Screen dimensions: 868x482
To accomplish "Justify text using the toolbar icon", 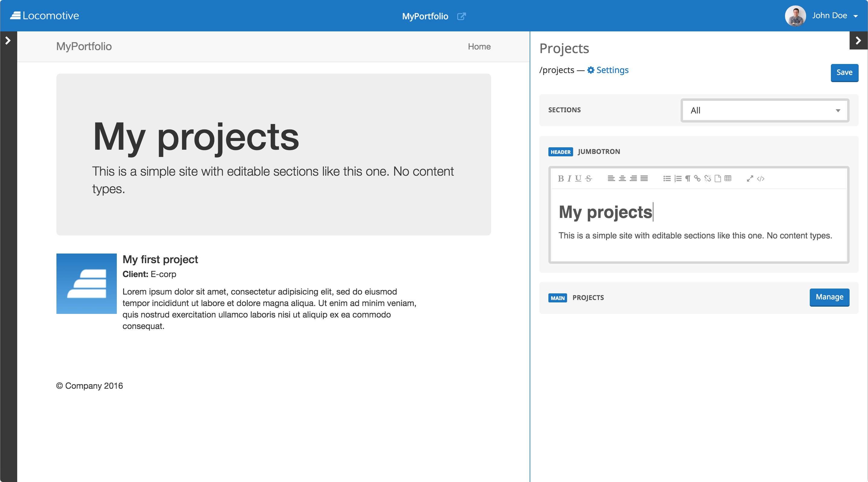I will (644, 179).
